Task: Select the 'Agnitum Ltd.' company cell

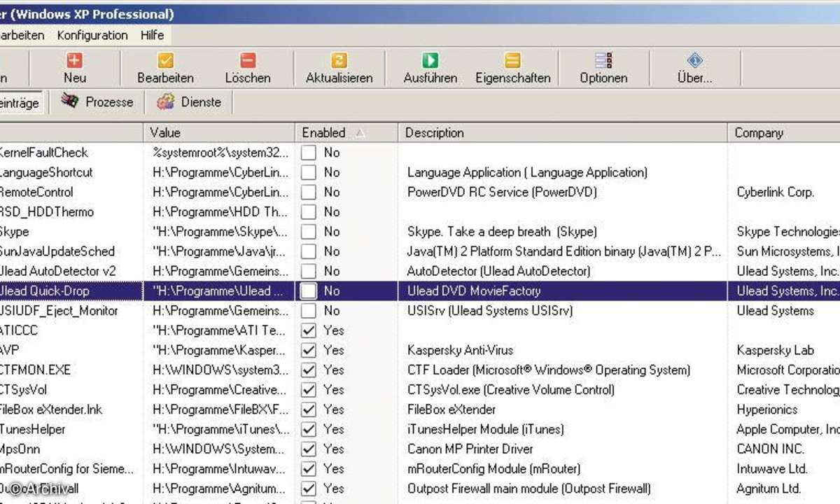Action: [769, 489]
